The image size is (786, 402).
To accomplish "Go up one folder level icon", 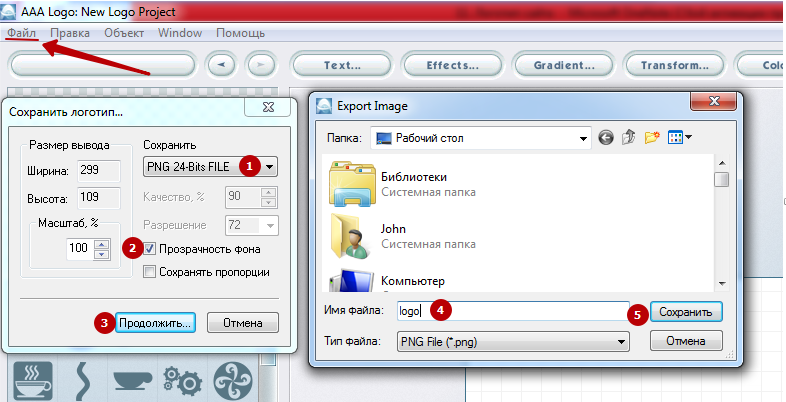I will tap(629, 137).
